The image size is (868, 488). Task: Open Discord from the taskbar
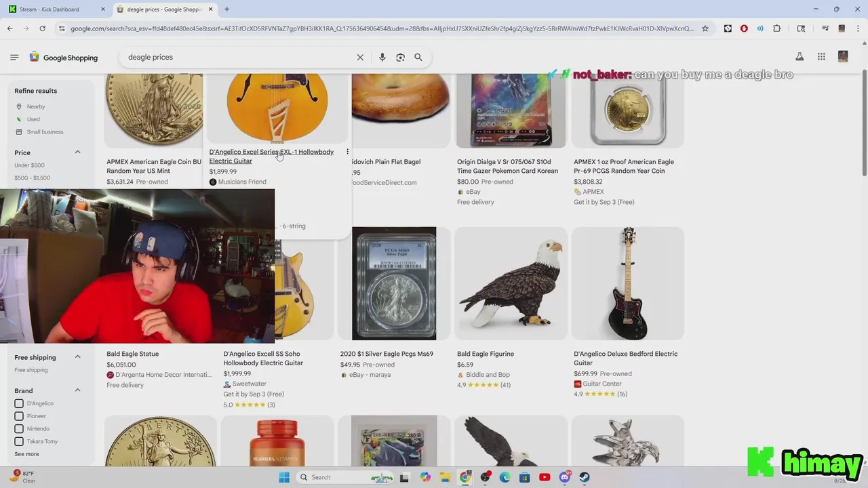click(x=565, y=477)
